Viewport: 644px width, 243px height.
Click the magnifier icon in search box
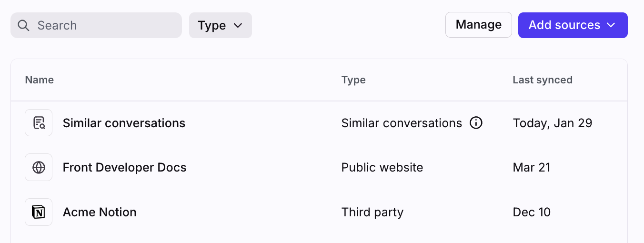point(23,25)
